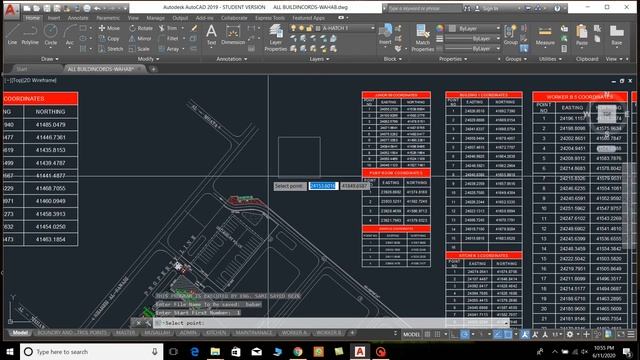Click the Erase tool in Modify panel
The image size is (640, 360).
pyautogui.click(x=194, y=28)
